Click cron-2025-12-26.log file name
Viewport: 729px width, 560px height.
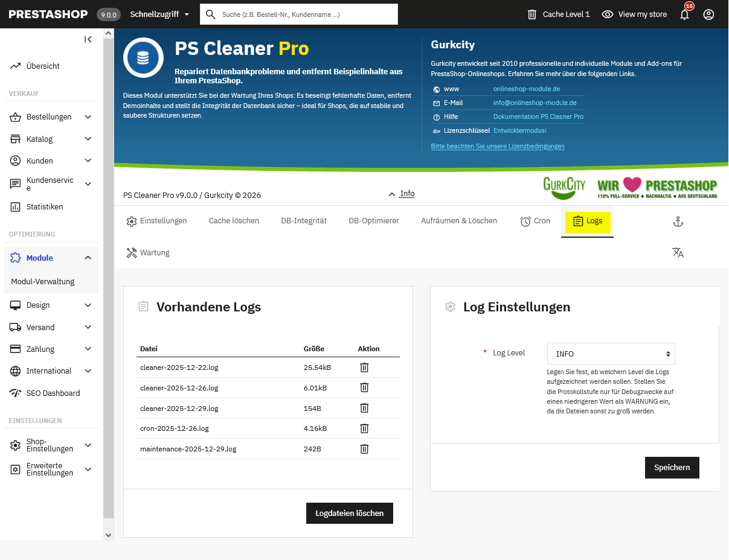175,428
